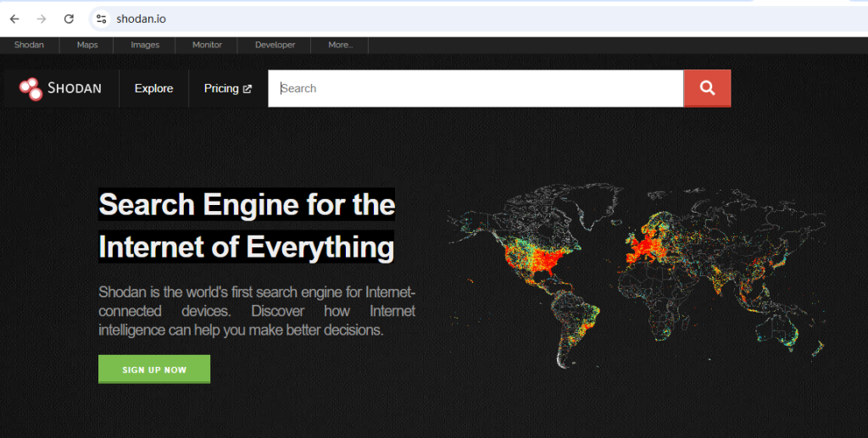The height and width of the screenshot is (438, 868).
Task: Click the world map of connected devices
Action: tap(637, 276)
